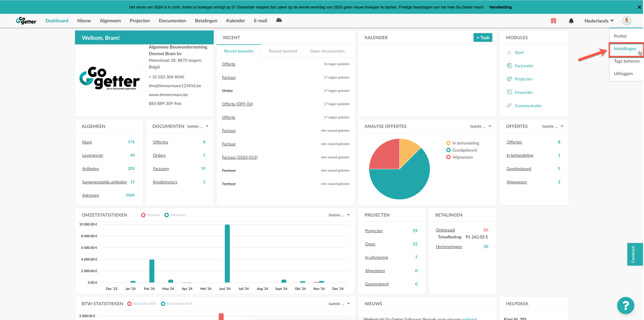Image resolution: width=644 pixels, height=320 pixels.
Task: Click the Projecten module gear icon
Action: (509, 79)
